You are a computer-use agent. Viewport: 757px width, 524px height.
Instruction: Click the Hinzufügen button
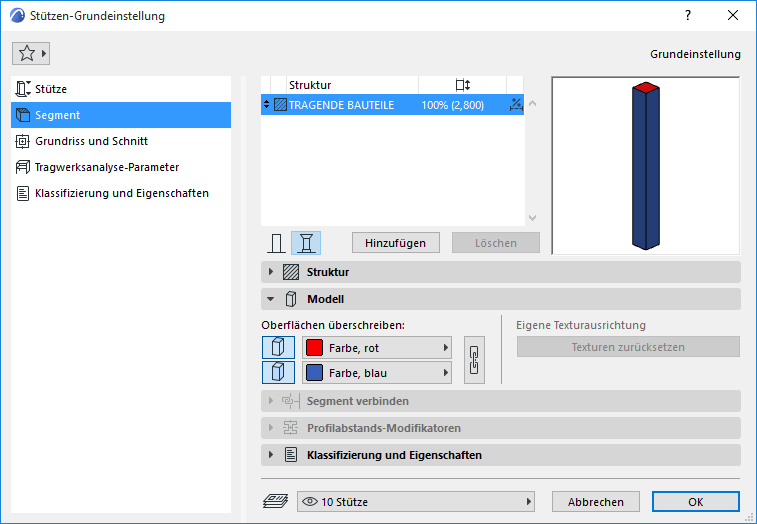(x=396, y=243)
